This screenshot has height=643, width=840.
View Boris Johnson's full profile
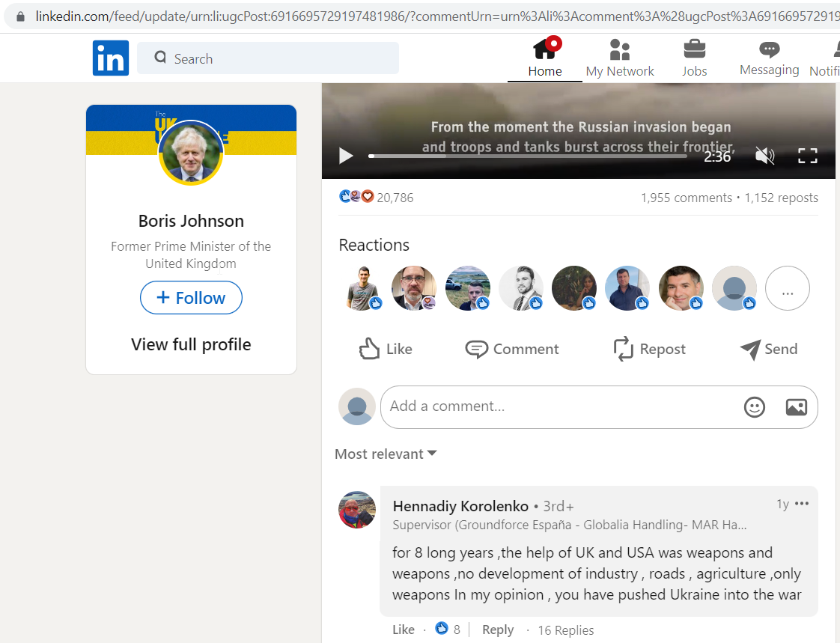[x=191, y=344]
